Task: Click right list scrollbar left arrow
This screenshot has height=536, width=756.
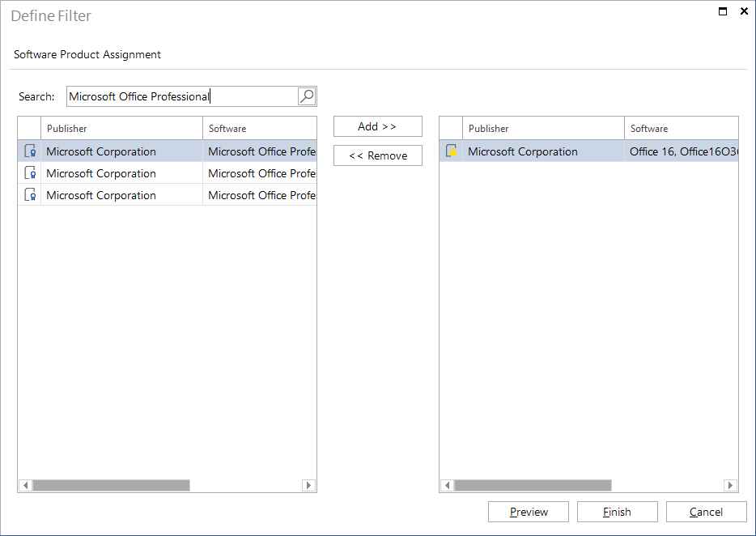Action: pyautogui.click(x=448, y=485)
